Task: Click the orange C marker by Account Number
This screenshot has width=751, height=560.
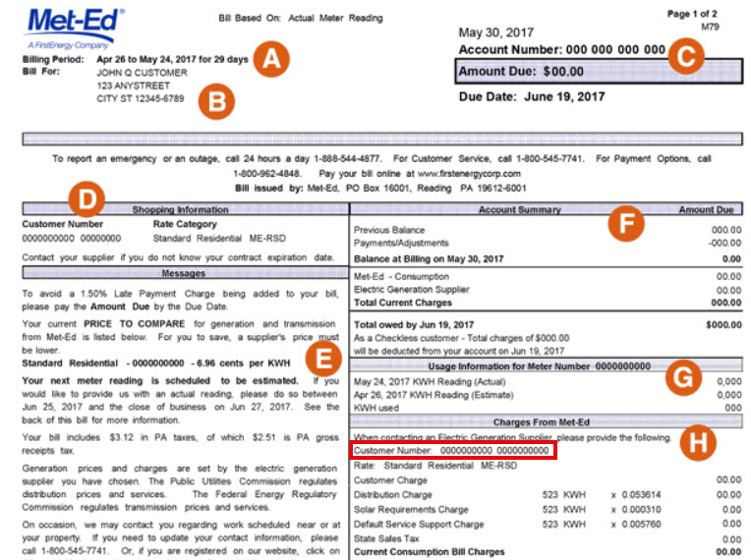Action: [686, 56]
